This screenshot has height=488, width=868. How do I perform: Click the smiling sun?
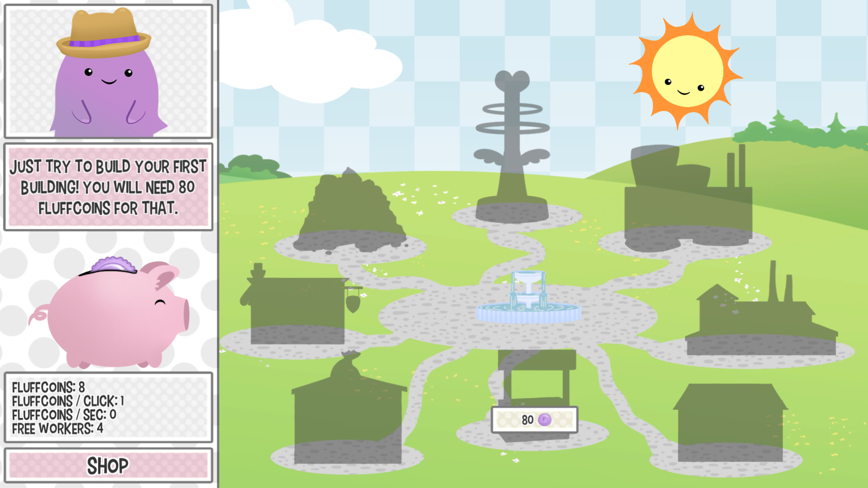tap(687, 72)
